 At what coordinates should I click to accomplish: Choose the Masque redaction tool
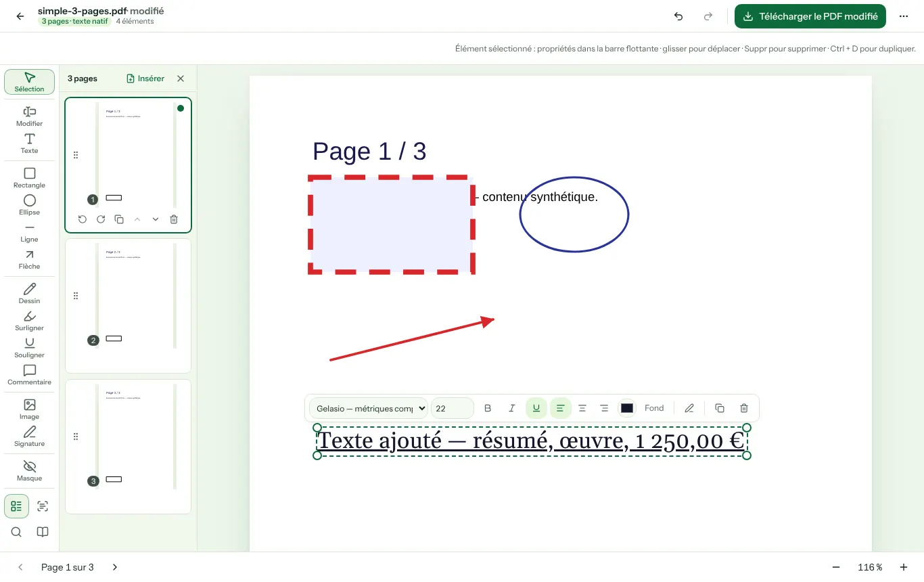pos(29,471)
